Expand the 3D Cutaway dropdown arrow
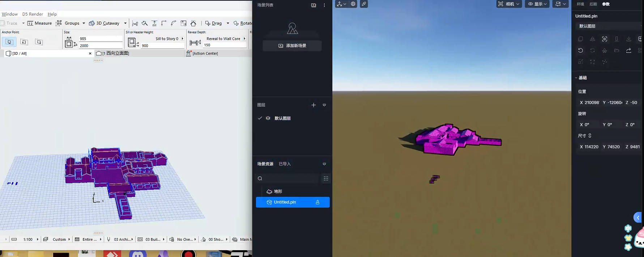Image resolution: width=644 pixels, height=257 pixels. (125, 23)
